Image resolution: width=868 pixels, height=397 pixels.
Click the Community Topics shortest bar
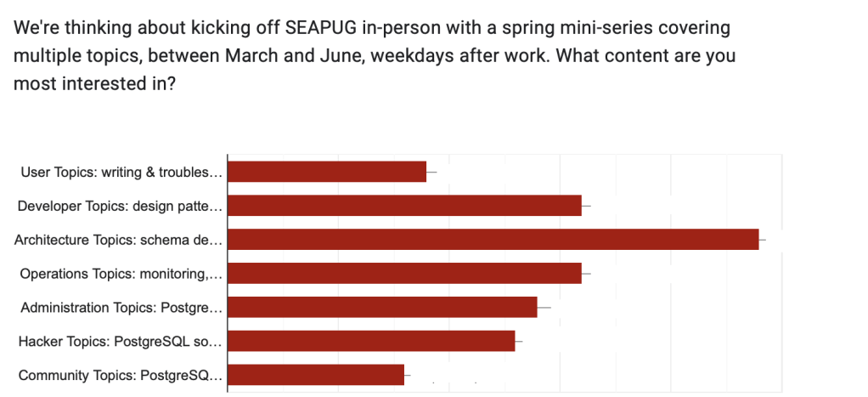click(317, 375)
